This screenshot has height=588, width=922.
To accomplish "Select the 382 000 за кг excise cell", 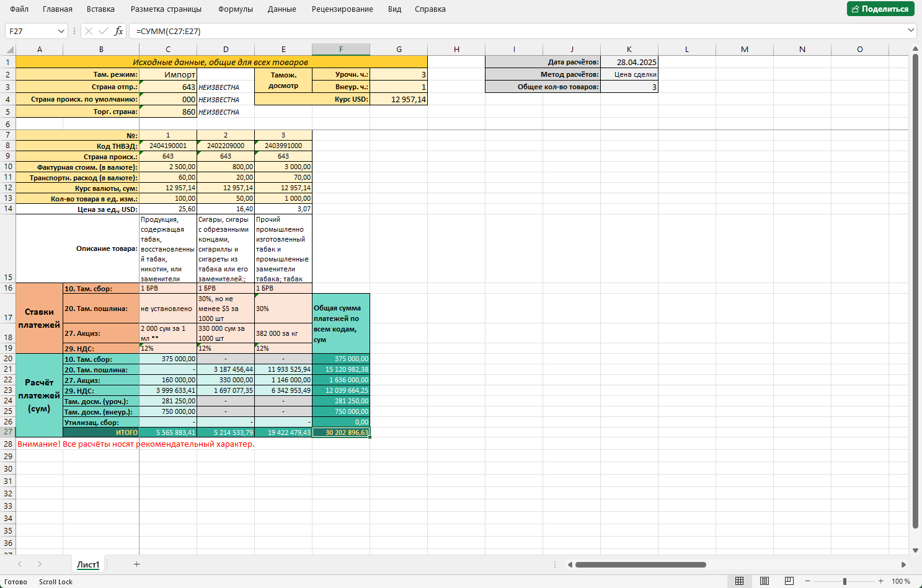I will (283, 333).
